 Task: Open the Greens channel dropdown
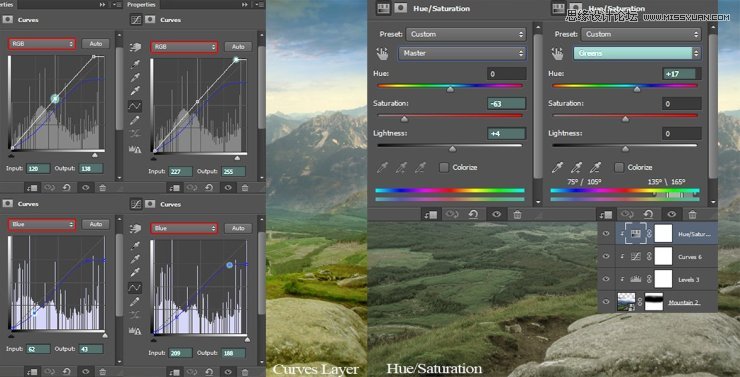pyautogui.click(x=637, y=53)
